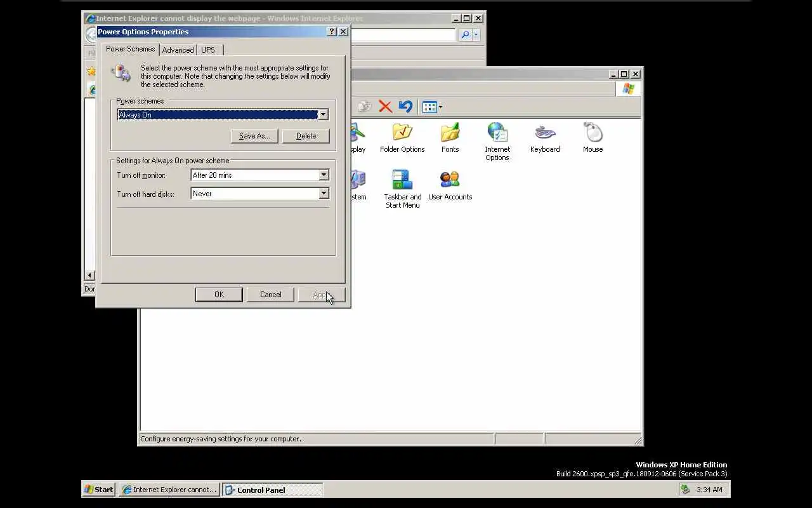Click Cancel in Power Options
812x508 pixels.
[270, 295]
